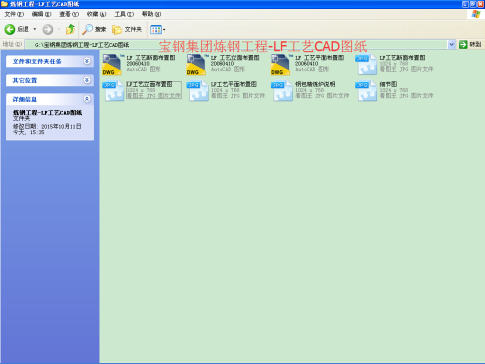Click file name LF 工艺立面布置图 20060410
Image resolution: width=485 pixels, height=364 pixels.
235,60
